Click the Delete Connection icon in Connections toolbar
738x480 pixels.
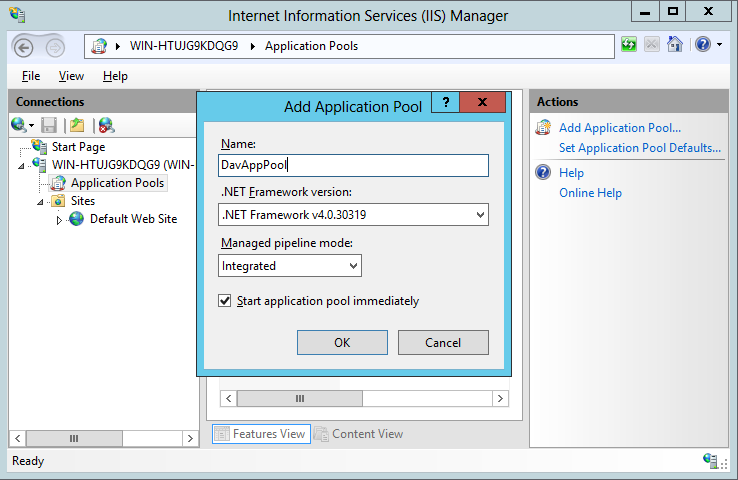click(x=107, y=125)
